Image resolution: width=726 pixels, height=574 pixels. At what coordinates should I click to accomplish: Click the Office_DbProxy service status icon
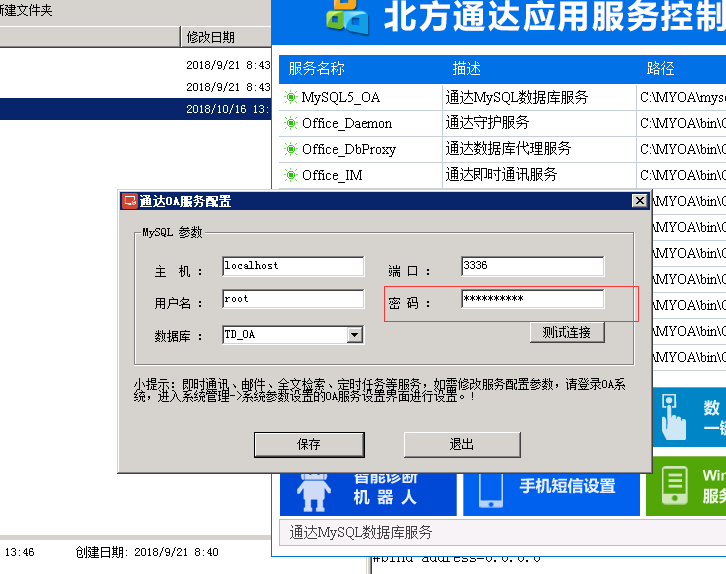[291, 149]
